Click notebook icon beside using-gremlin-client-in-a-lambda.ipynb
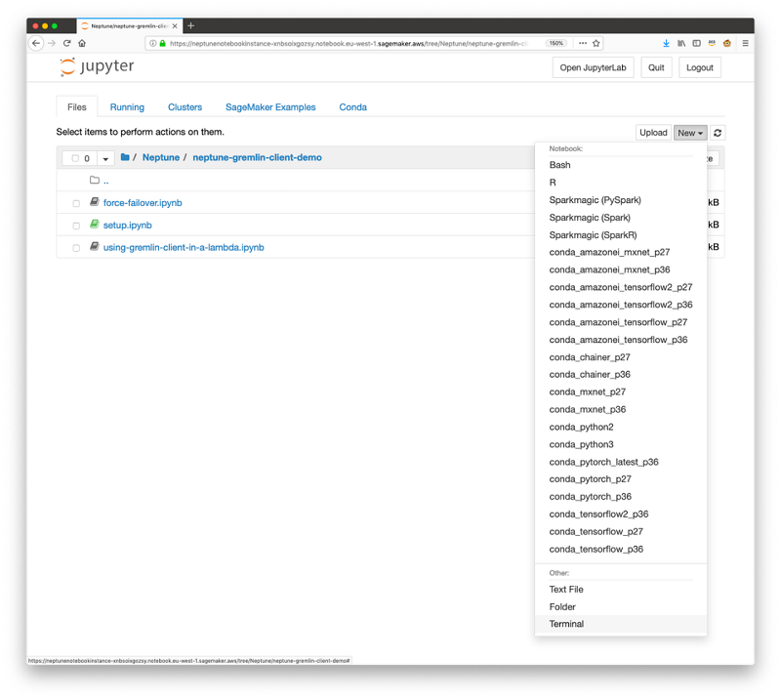 point(94,247)
